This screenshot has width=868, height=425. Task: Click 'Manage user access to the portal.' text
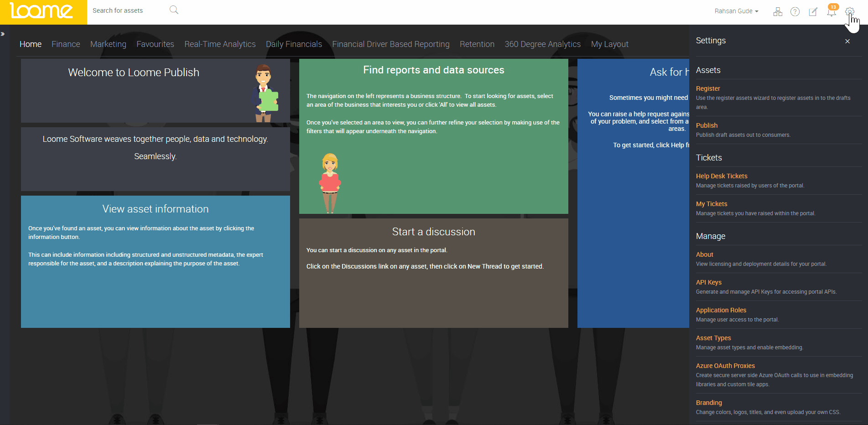(x=737, y=320)
